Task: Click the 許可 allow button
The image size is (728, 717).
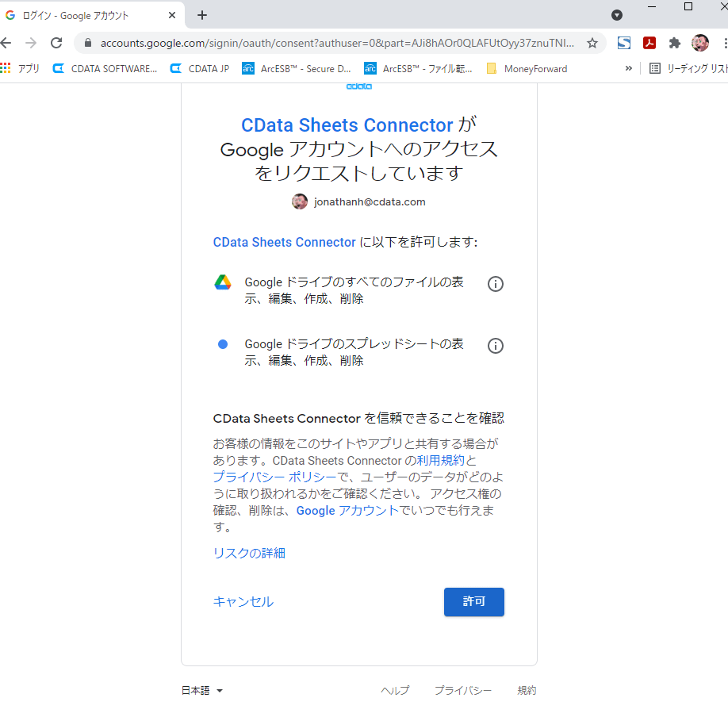Action: (x=474, y=602)
